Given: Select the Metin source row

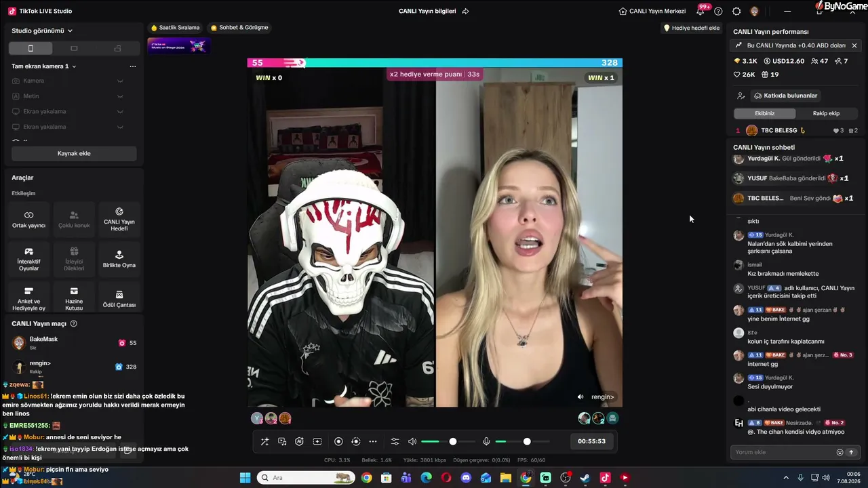Looking at the screenshot, I should click(x=74, y=96).
